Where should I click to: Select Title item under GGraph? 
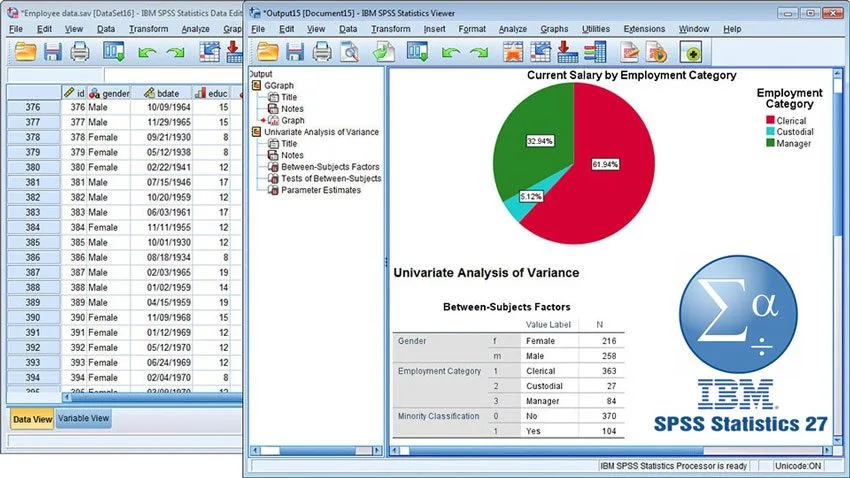coord(289,97)
